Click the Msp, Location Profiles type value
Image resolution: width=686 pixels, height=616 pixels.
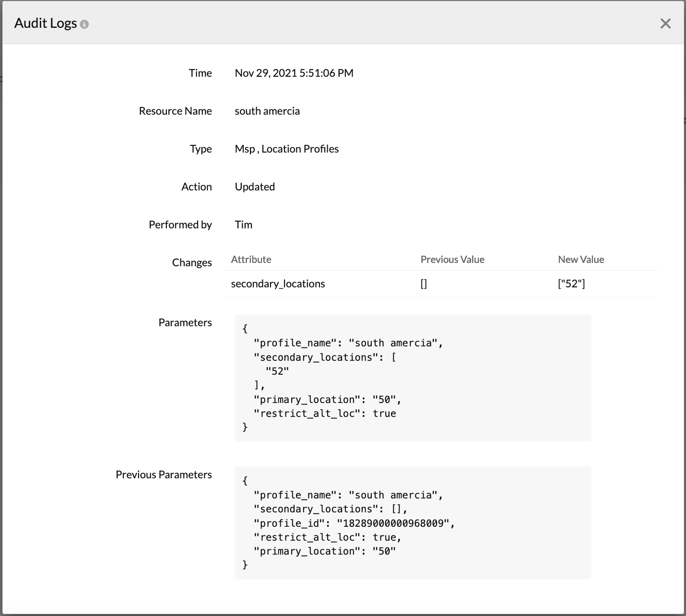[286, 149]
